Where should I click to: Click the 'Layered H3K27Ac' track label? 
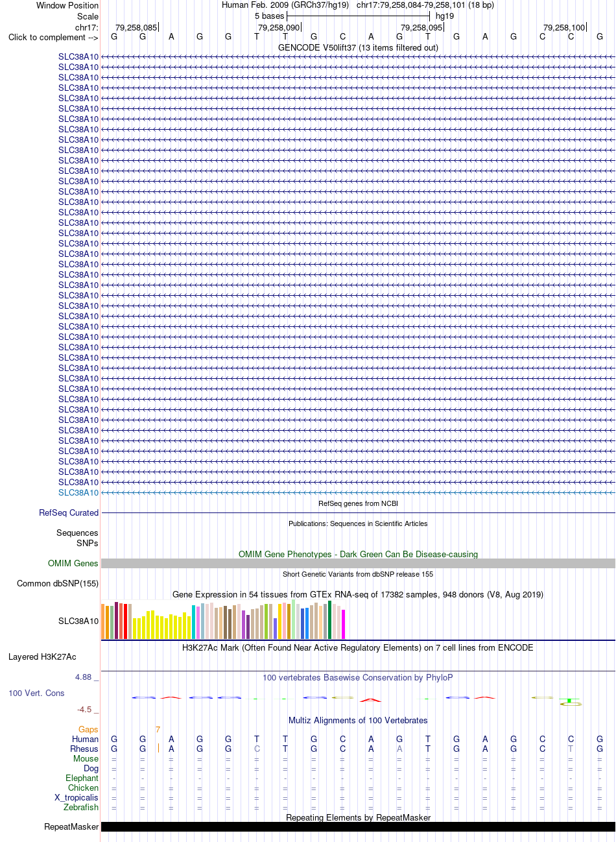pos(42,656)
